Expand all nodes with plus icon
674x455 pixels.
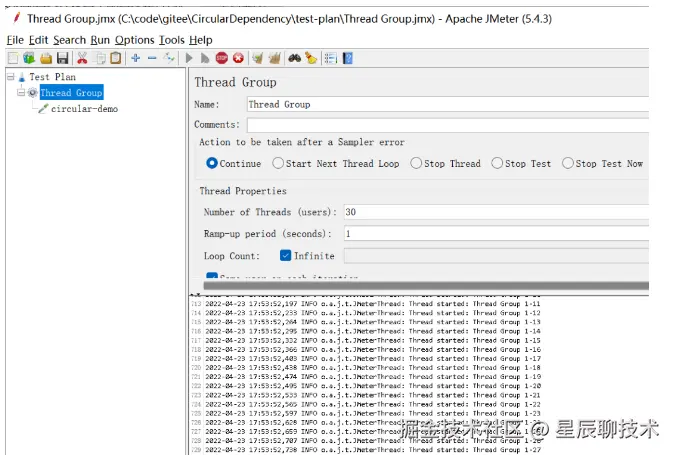136,58
